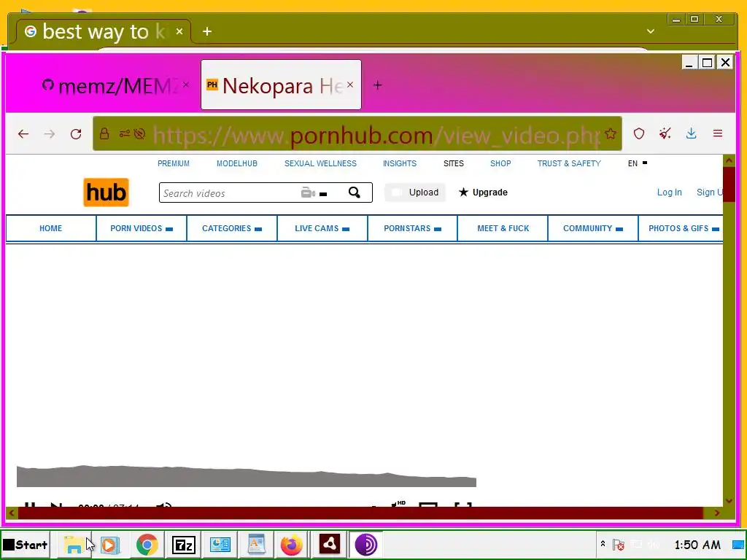Launch Windows Media Player from the taskbar

110,545
